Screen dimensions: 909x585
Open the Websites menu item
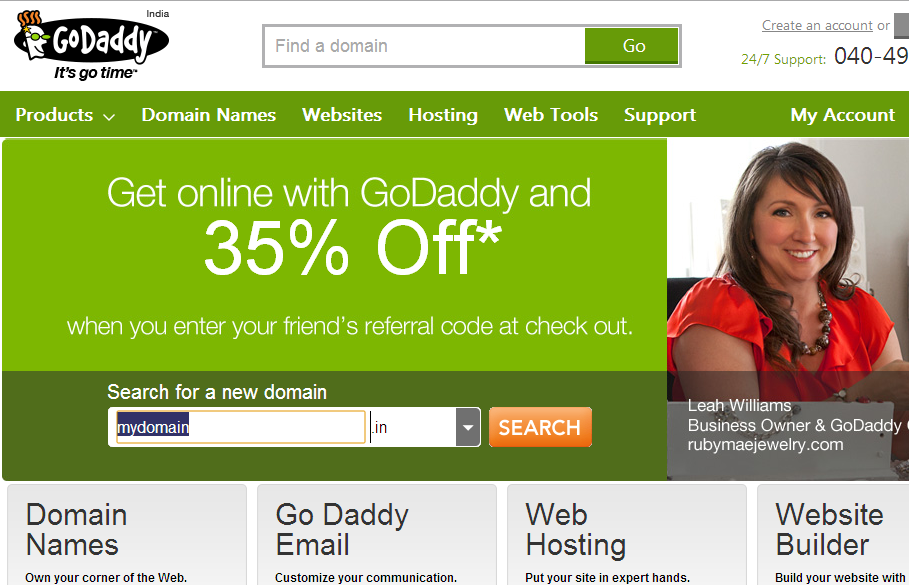click(342, 115)
